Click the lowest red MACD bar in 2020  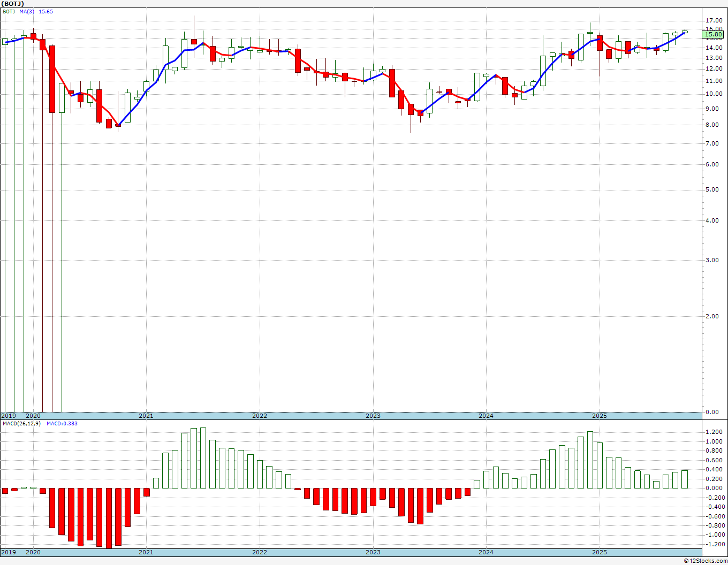coord(109,518)
